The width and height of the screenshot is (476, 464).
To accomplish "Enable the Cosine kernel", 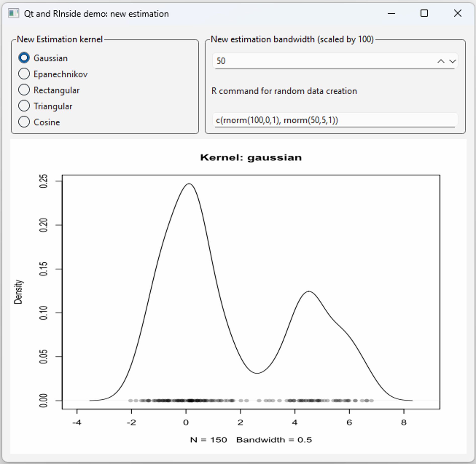I will 24,122.
